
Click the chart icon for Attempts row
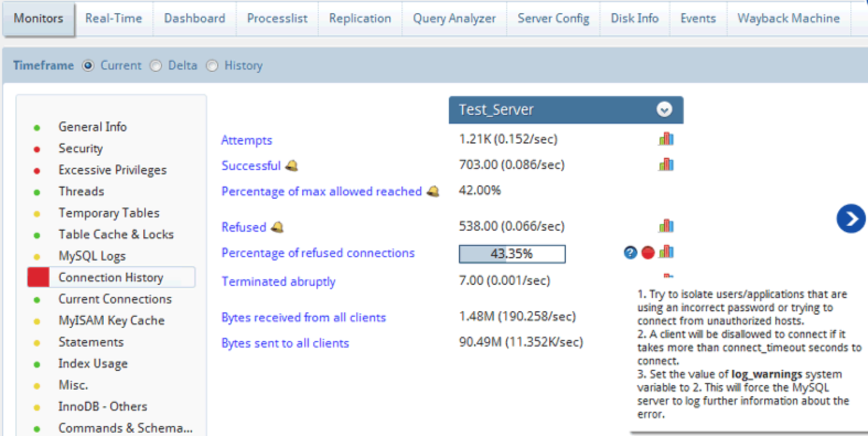click(666, 139)
